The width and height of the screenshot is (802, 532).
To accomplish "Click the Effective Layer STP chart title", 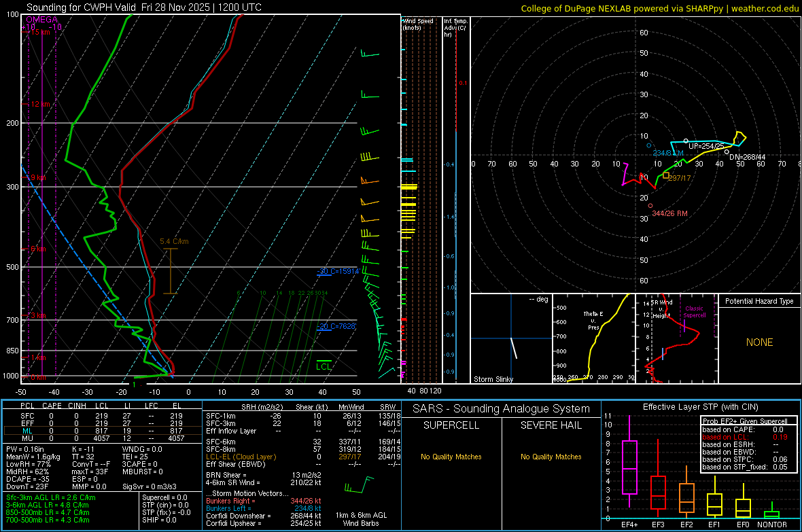I will tap(700, 407).
